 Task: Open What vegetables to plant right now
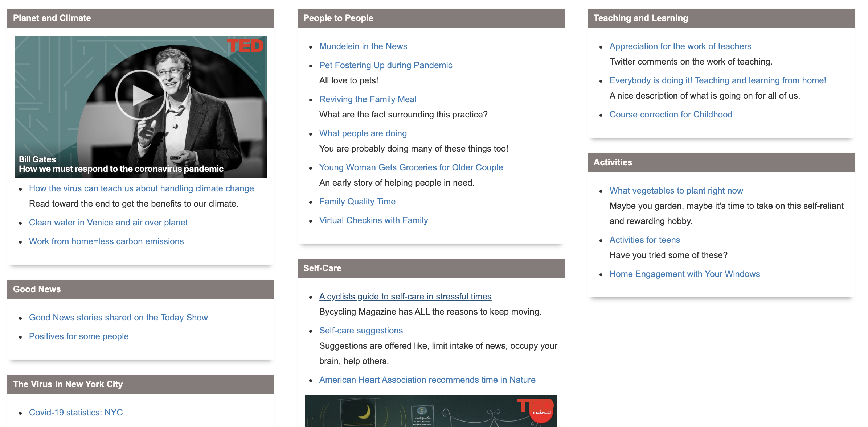[676, 191]
